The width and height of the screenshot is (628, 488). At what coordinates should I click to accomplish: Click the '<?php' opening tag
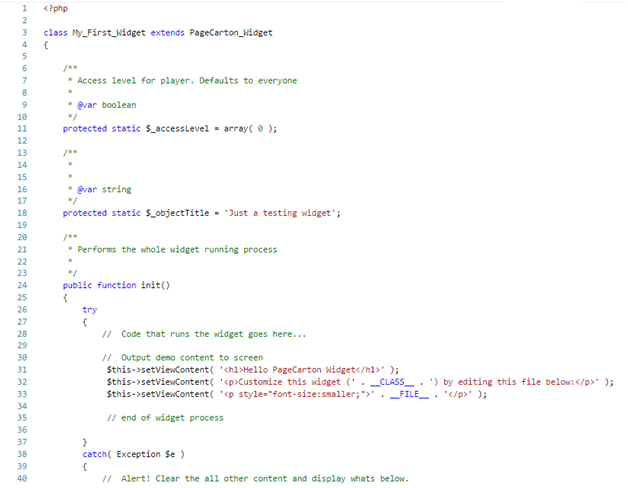(56, 8)
